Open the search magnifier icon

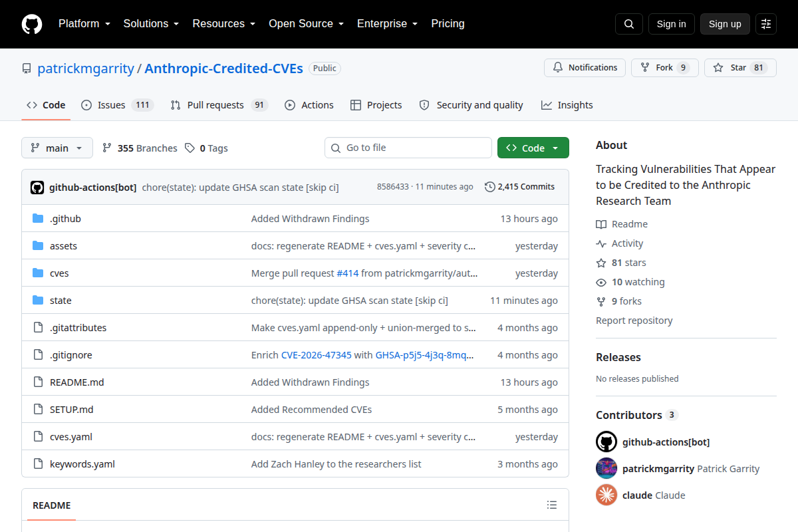pyautogui.click(x=629, y=24)
